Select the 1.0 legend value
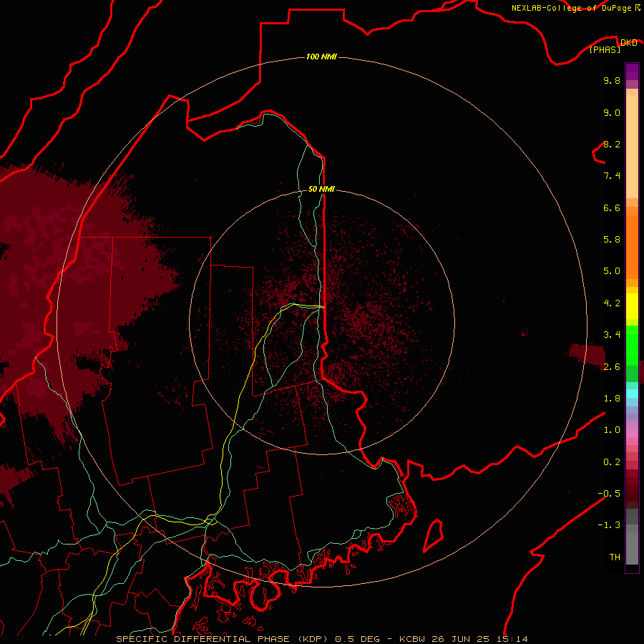The height and width of the screenshot is (644, 644). tap(612, 430)
